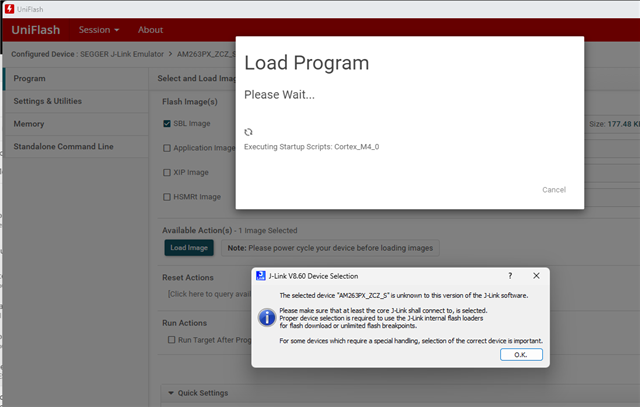
Task: Click the Flash Image(s) heading
Action: click(190, 102)
